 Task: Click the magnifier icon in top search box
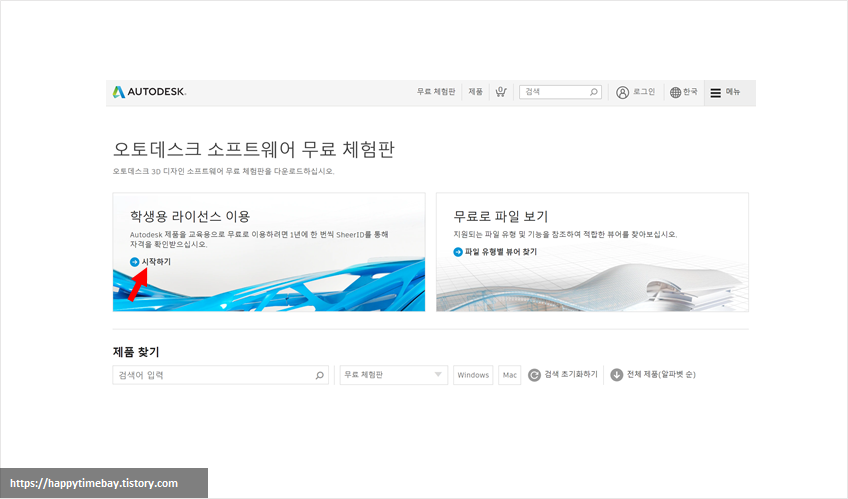593,92
